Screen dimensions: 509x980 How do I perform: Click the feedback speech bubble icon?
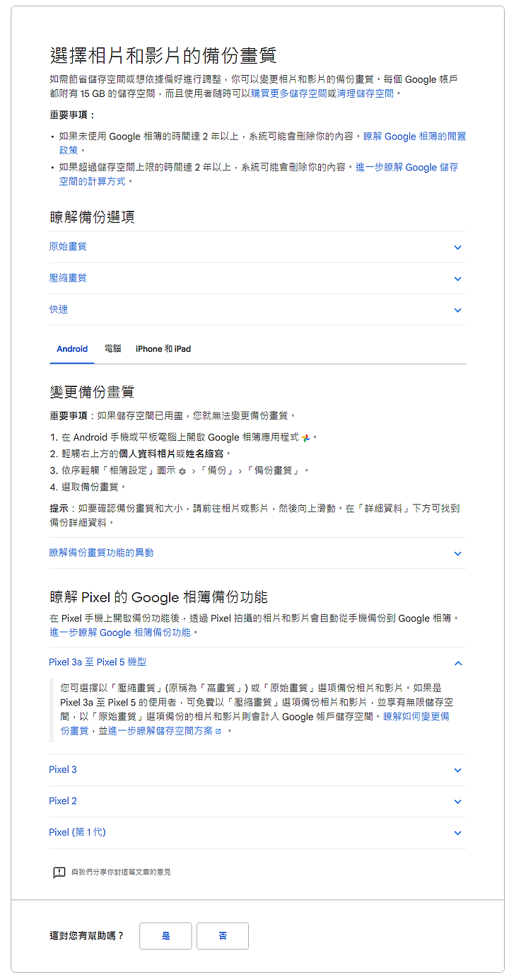(59, 872)
